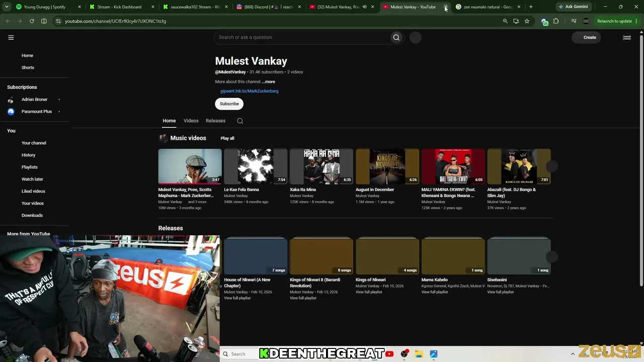Select the channel Home tab
Image resolution: width=644 pixels, height=362 pixels.
(169, 121)
